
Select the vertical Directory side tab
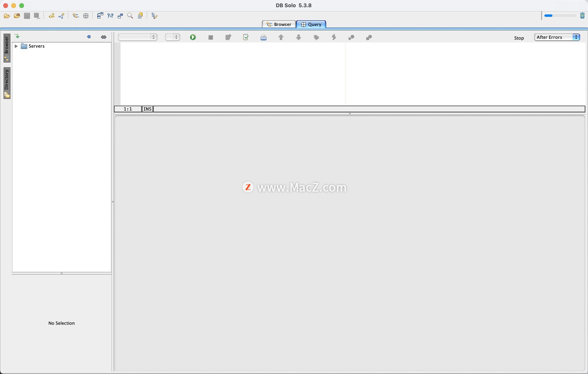click(7, 83)
